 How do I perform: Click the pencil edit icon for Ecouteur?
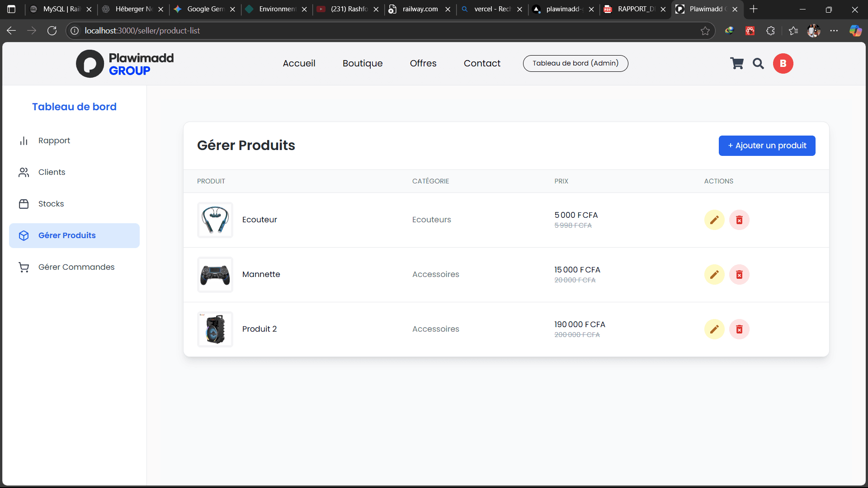[714, 220]
